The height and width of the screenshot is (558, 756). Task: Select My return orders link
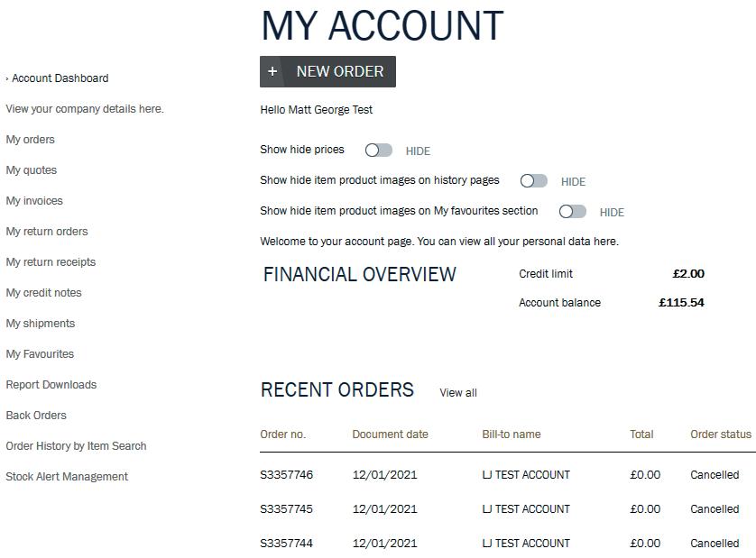(47, 232)
